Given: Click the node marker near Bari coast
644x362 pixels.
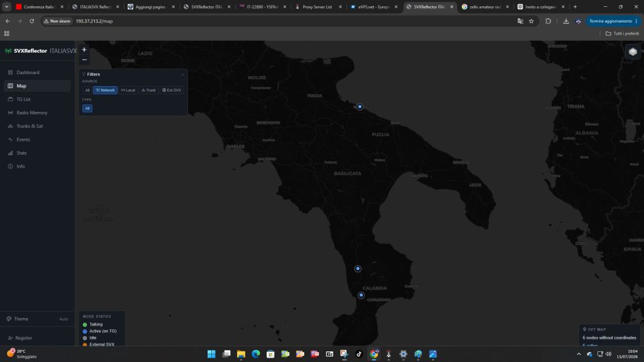Looking at the screenshot, I should (360, 107).
